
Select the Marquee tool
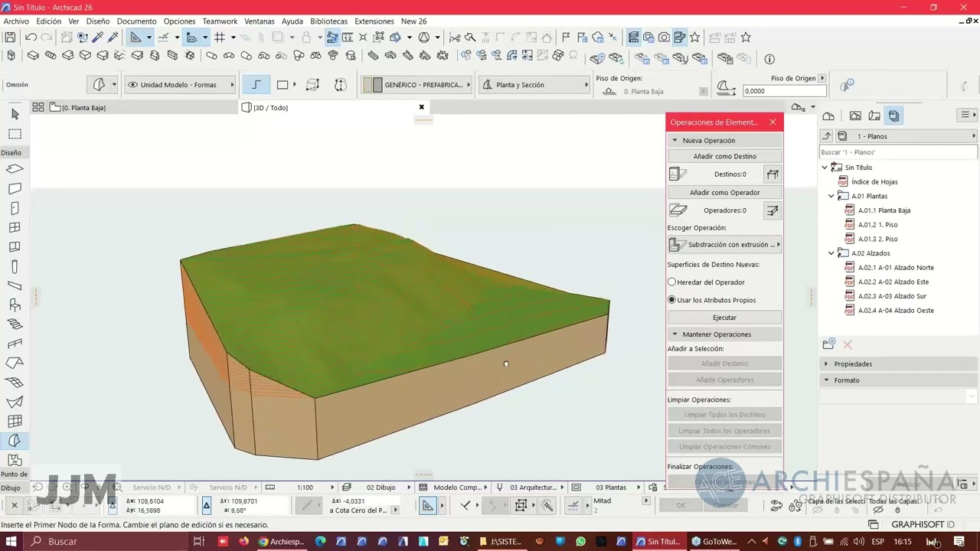tap(15, 134)
